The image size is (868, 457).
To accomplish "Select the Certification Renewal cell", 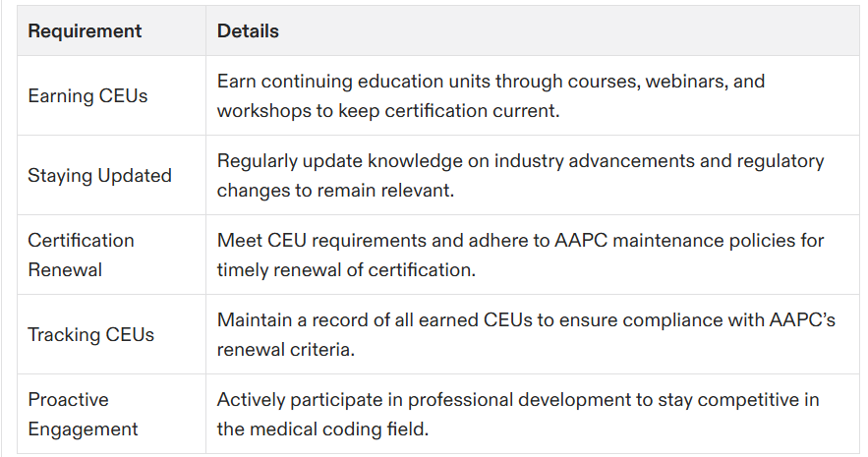I will click(111, 256).
